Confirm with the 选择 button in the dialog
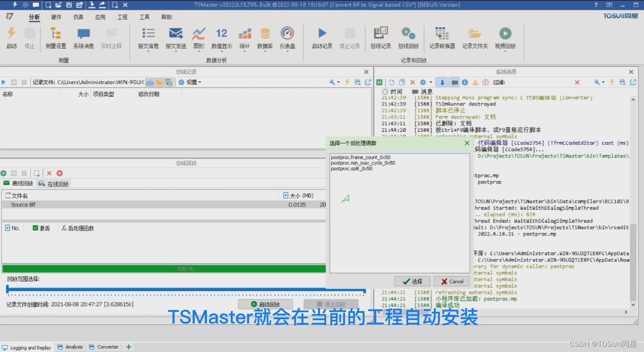Viewport: 644px width, 352px height. coord(411,281)
